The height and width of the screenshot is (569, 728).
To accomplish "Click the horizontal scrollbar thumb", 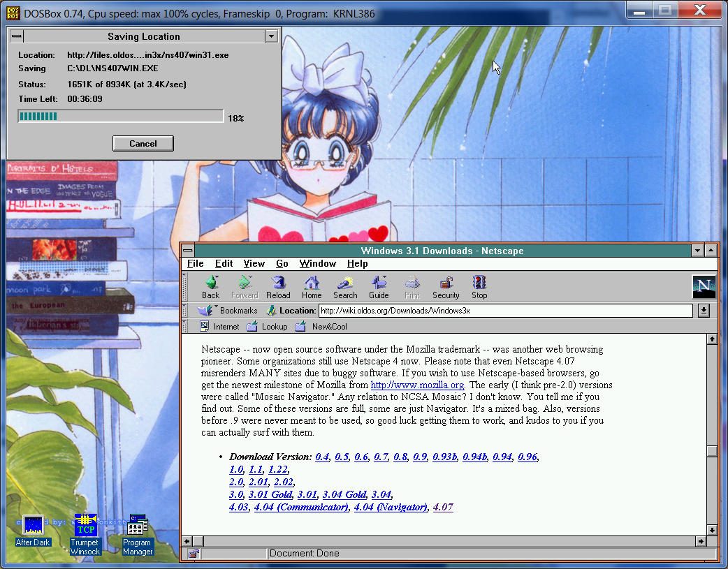I will tap(198, 541).
